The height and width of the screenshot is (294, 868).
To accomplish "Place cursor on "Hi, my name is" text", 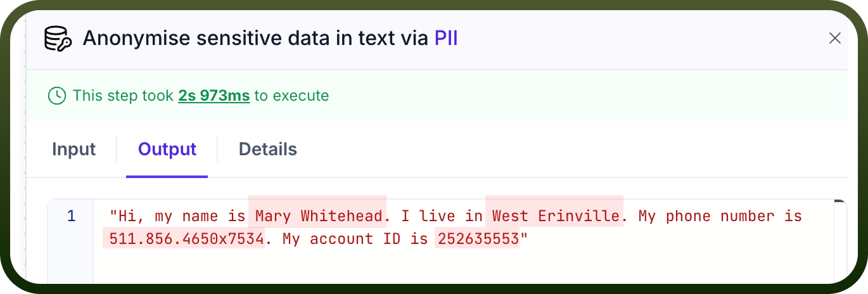I will pyautogui.click(x=177, y=216).
